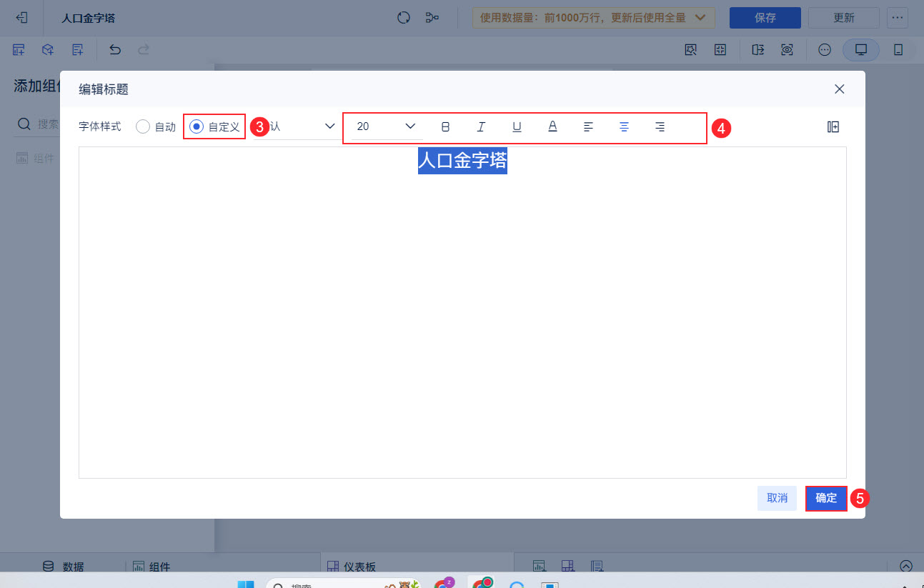
Task: Open the data lineage icon in header
Action: 432,18
